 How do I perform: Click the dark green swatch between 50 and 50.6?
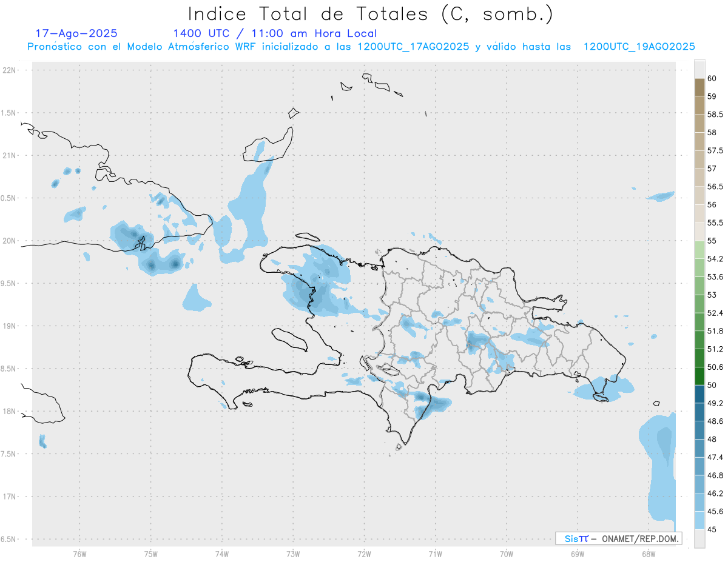[699, 376]
